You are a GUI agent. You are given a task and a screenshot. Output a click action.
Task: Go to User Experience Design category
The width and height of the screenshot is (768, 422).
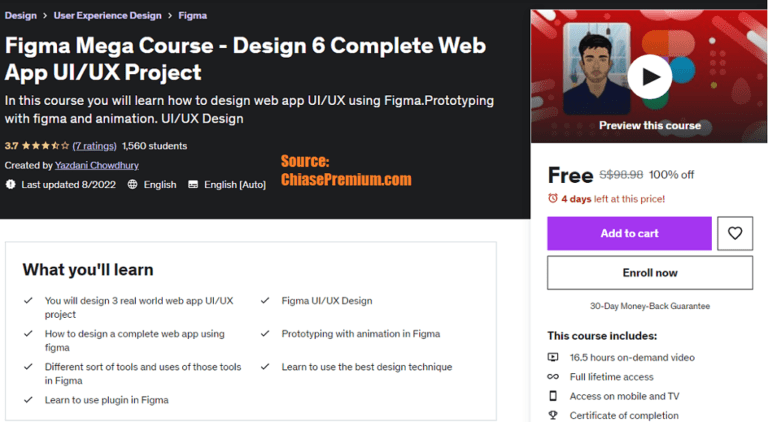pyautogui.click(x=107, y=16)
